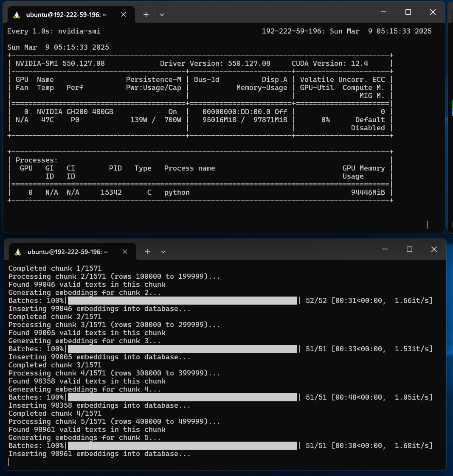
Task: Click the cursor prompt at the bottom terminal's last line
Action: click(9, 462)
